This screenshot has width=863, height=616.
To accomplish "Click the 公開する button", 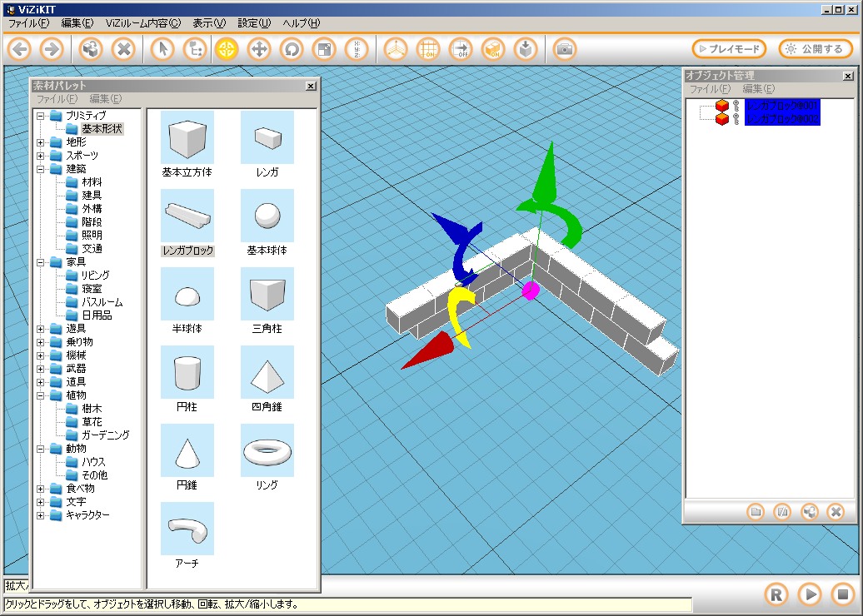I will click(x=816, y=49).
